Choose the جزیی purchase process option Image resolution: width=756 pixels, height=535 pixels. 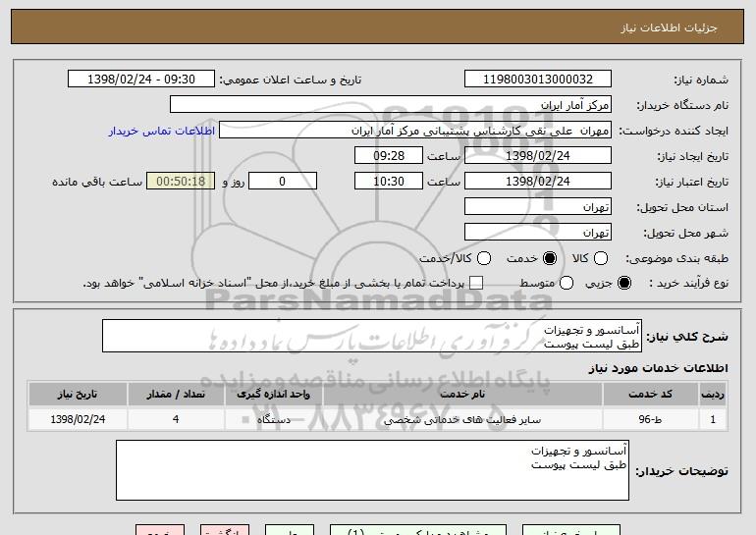(623, 284)
